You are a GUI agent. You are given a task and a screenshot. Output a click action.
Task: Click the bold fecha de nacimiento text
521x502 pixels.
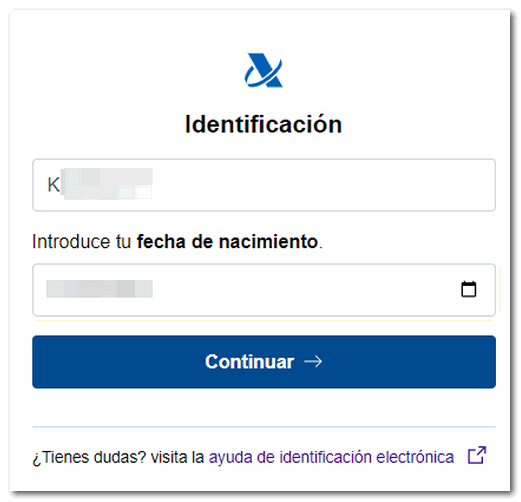pyautogui.click(x=227, y=241)
